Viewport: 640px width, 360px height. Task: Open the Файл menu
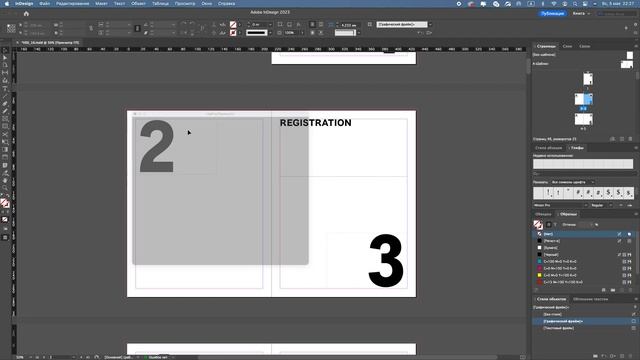coord(44,4)
